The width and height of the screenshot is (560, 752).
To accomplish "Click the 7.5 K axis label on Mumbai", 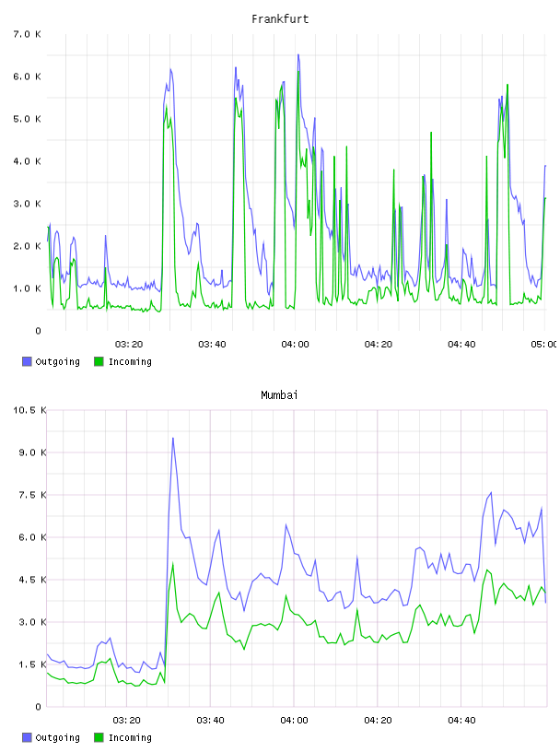I will point(32,496).
